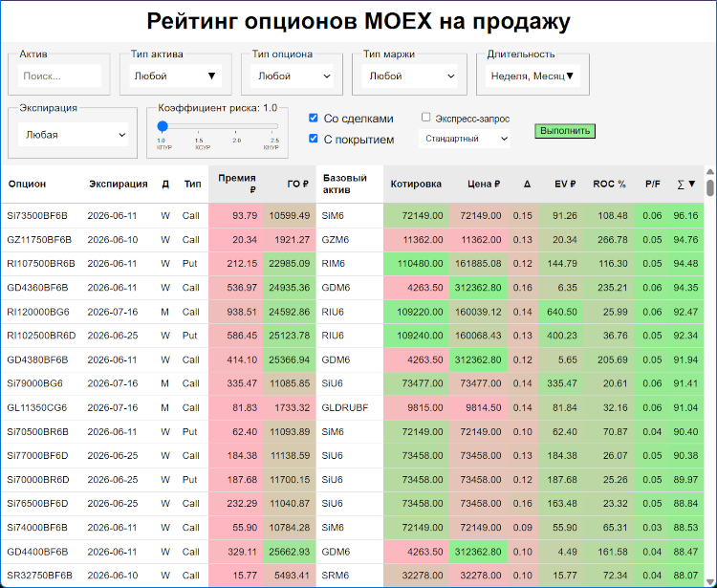This screenshot has height=588, width=717.
Task: Open the Тип актива dropdown
Action: tap(175, 76)
